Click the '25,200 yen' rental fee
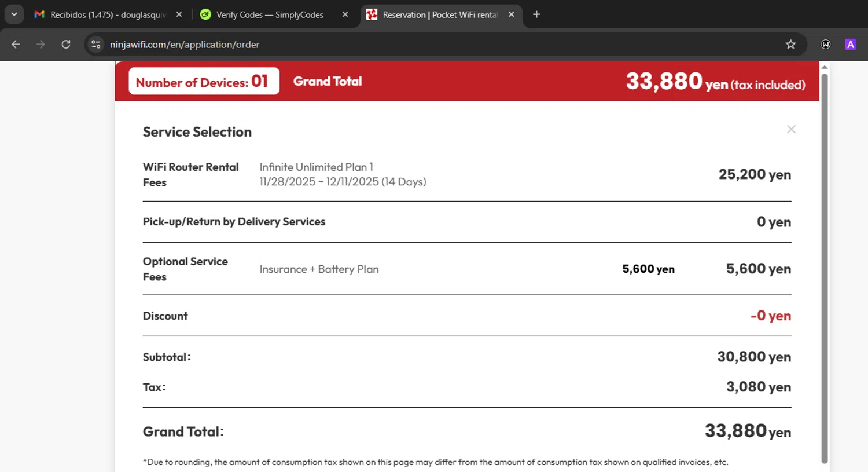The width and height of the screenshot is (868, 472). coord(755,174)
